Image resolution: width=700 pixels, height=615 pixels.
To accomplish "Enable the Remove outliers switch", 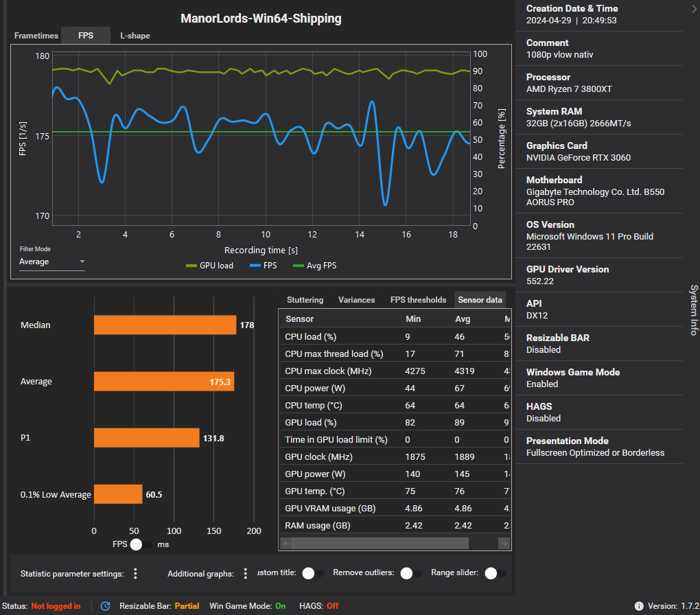I will [x=410, y=573].
